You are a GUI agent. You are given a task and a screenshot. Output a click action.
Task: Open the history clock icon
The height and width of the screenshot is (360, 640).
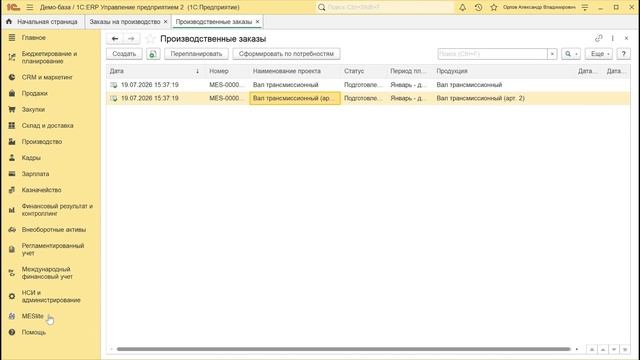coord(478,7)
